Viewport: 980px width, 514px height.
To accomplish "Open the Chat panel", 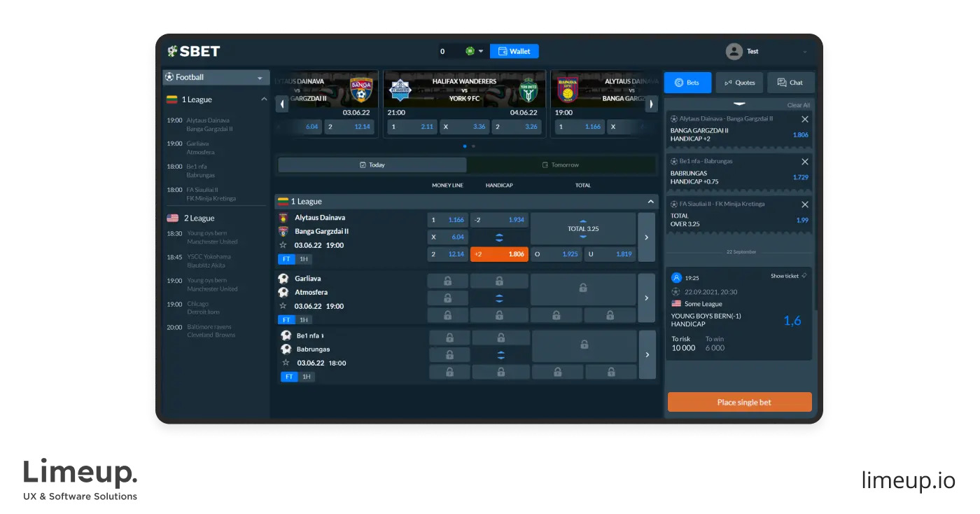I will coord(790,82).
